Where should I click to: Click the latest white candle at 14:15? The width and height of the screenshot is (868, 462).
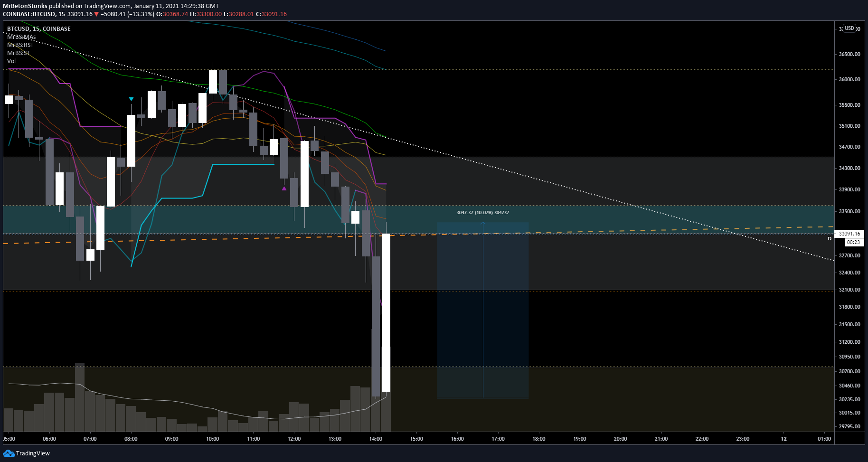coord(386,312)
